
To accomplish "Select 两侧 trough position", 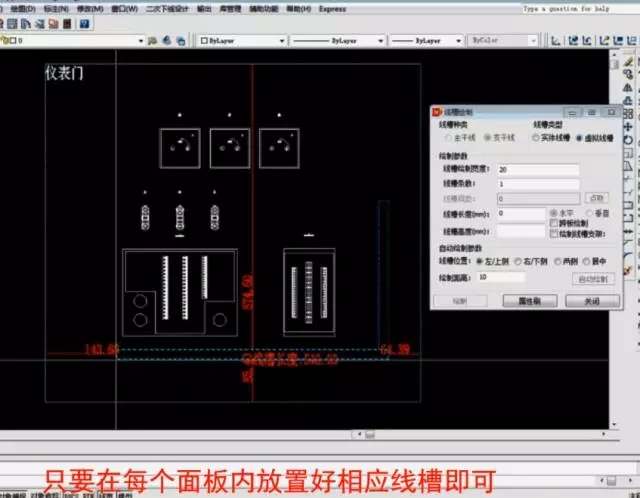I will [558, 261].
